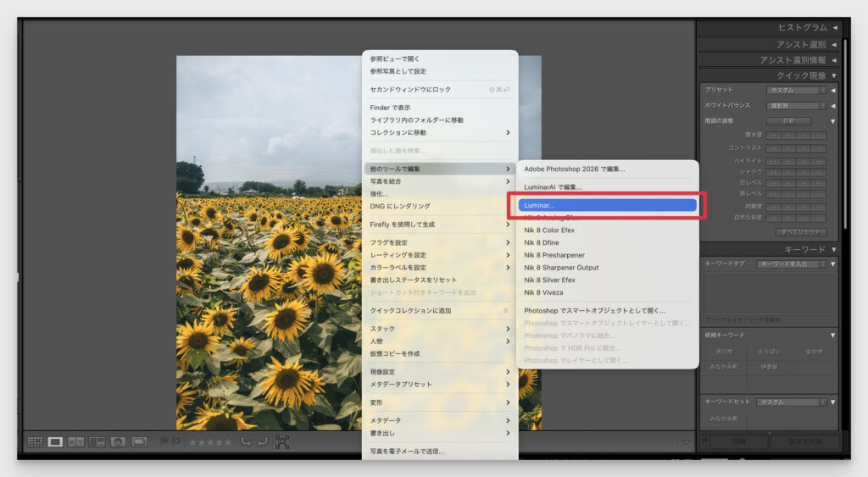This screenshot has height=477, width=868.
Task: Switch to Grid view in toolbar
Action: pyautogui.click(x=35, y=441)
